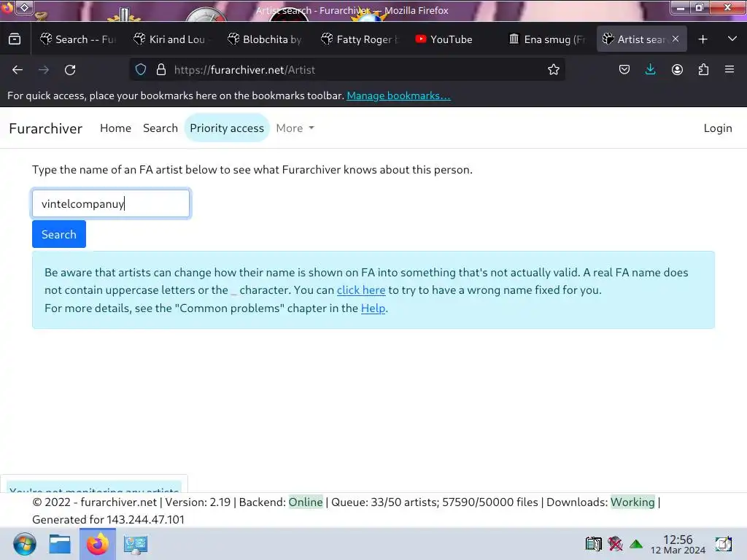Switch to Ena smug tab
The image size is (747, 560).
pyautogui.click(x=547, y=39)
